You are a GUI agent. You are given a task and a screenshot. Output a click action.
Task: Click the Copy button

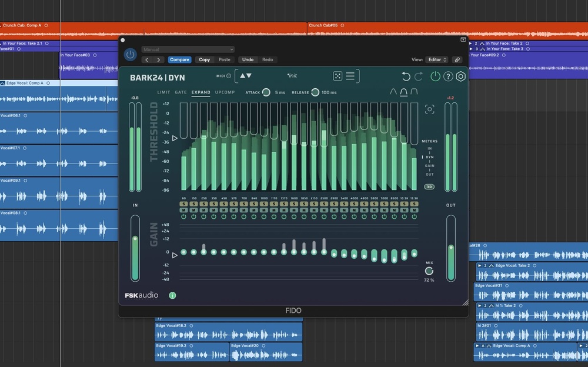(x=204, y=59)
